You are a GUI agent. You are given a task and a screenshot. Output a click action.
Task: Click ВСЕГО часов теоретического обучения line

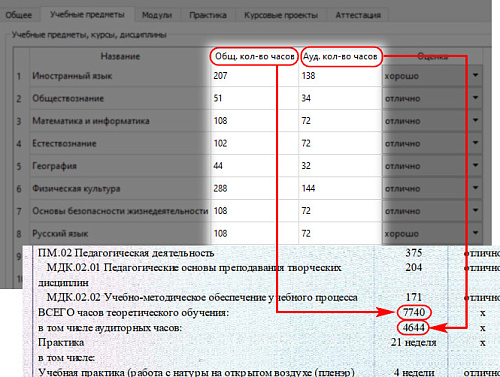(133, 313)
